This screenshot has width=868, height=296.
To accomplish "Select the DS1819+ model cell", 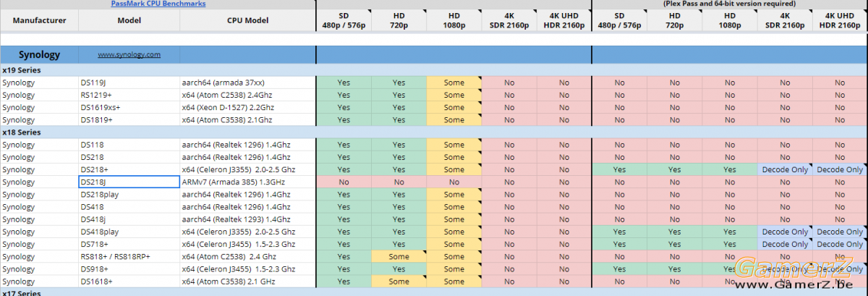I will [x=129, y=119].
